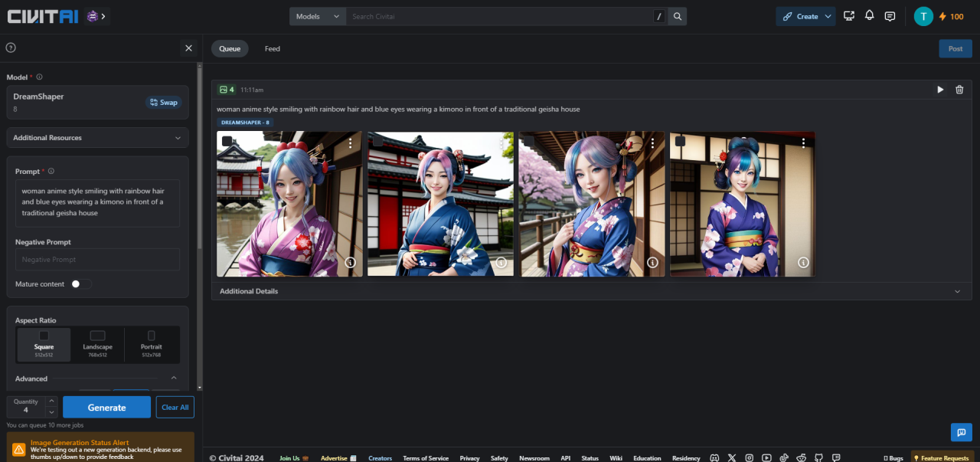The image size is (980, 462).
Task: Show info for the first generated image
Action: point(351,262)
